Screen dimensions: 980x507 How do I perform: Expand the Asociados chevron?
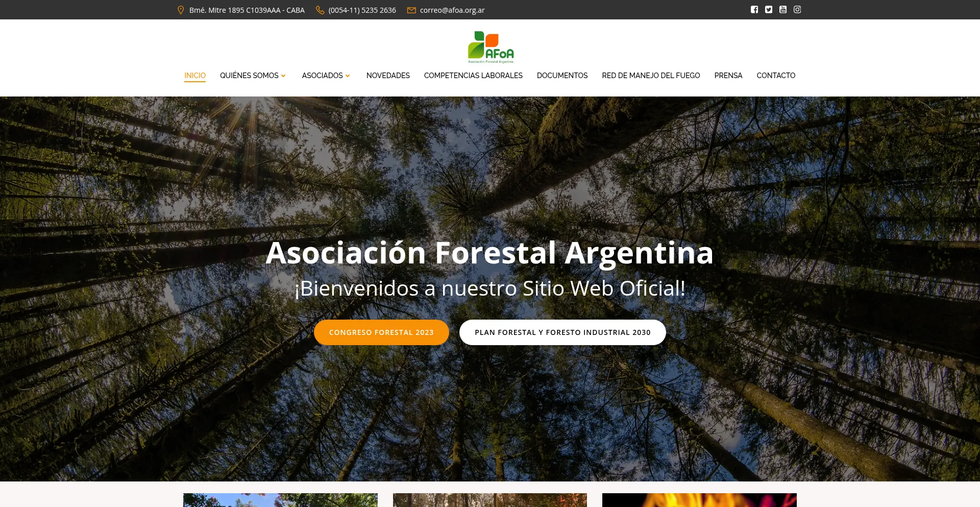coord(348,76)
